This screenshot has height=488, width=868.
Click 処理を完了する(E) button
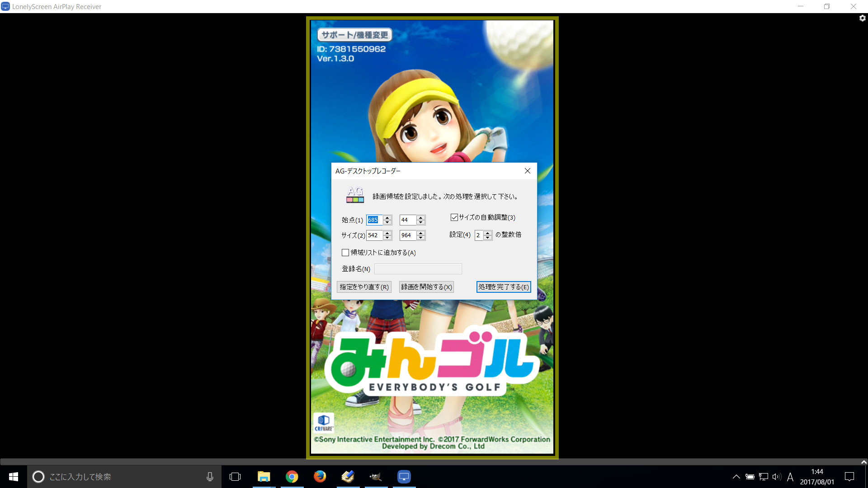504,287
